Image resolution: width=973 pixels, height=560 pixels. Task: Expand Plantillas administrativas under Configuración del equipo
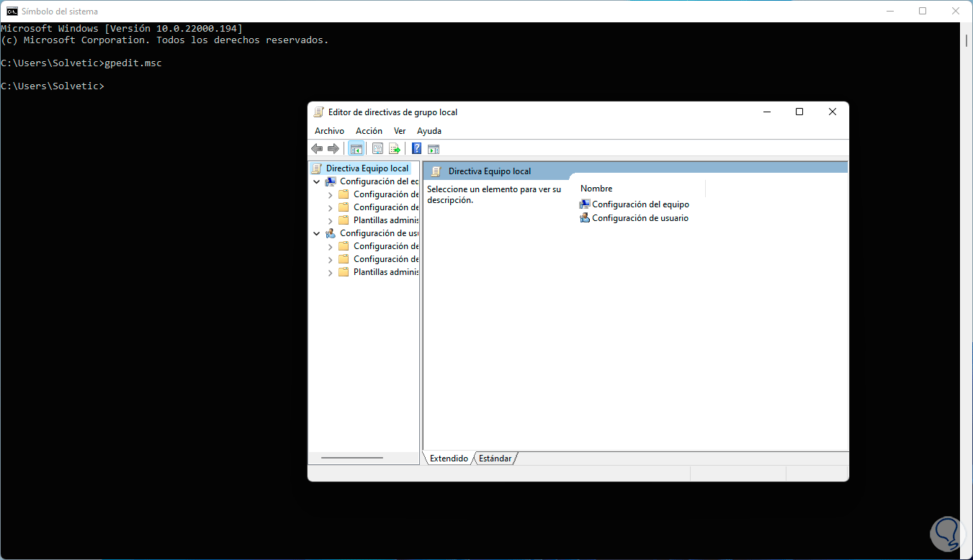(331, 220)
